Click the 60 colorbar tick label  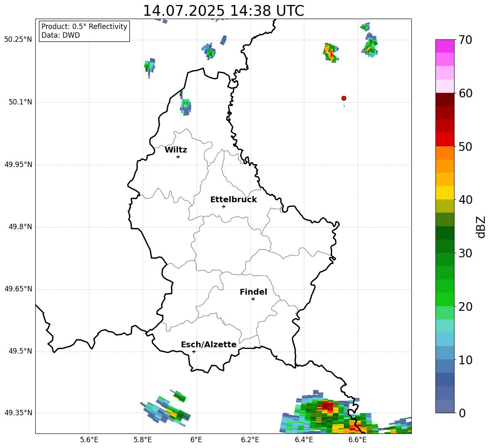[465, 93]
